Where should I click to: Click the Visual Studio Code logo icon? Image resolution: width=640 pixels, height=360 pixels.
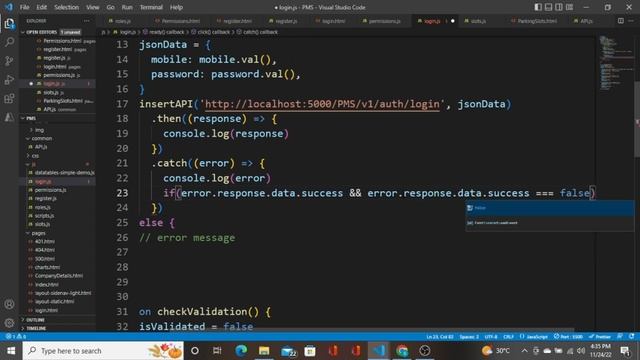[9, 7]
